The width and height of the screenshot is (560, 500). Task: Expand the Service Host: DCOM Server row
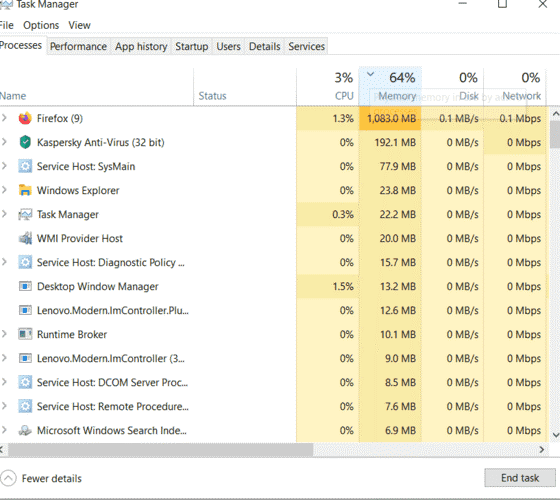[x=4, y=382]
